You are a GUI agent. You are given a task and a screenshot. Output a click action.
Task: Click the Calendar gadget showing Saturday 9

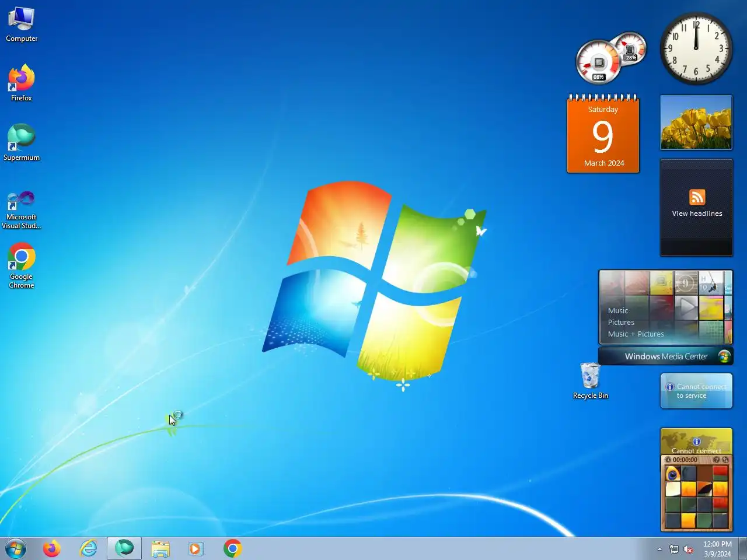tap(603, 134)
